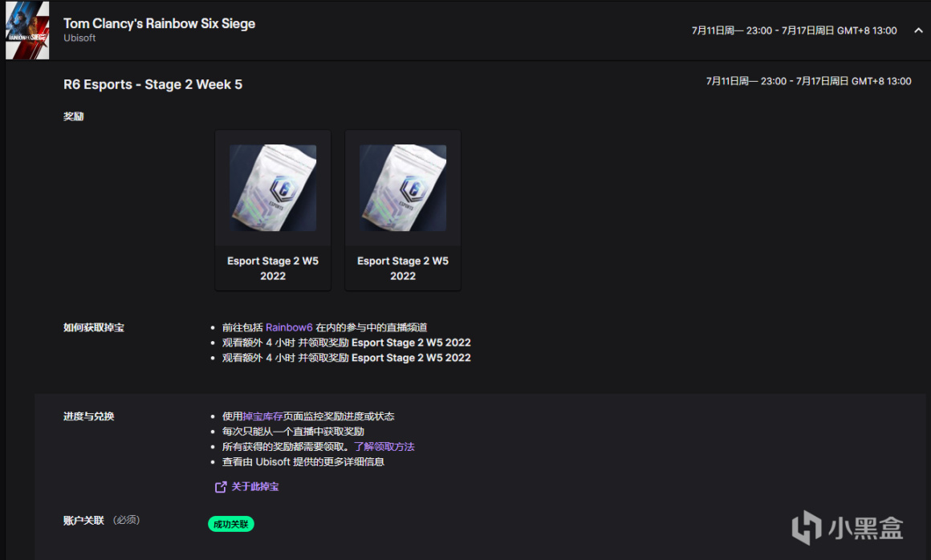Click the 奖励 section label
This screenshot has width=931, height=560.
click(x=74, y=116)
